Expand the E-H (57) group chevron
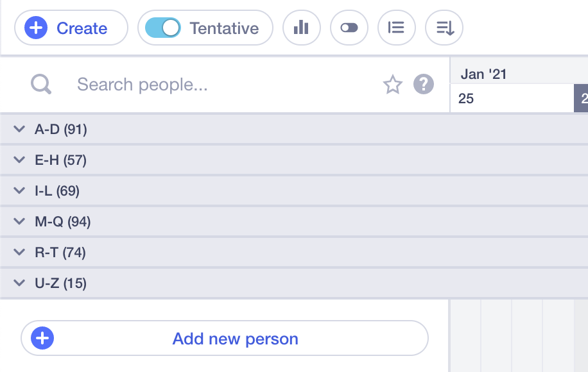Image resolution: width=588 pixels, height=372 pixels. pyautogui.click(x=19, y=160)
